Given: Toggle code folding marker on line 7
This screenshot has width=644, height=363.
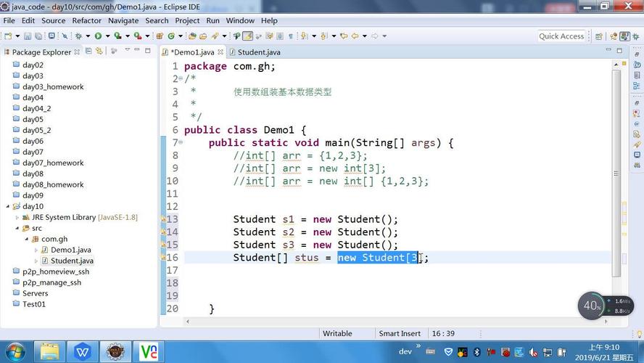Looking at the screenshot, I should pos(181,142).
